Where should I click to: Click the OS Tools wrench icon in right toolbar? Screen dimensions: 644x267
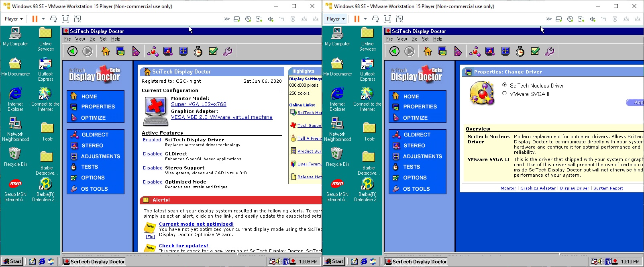550,51
